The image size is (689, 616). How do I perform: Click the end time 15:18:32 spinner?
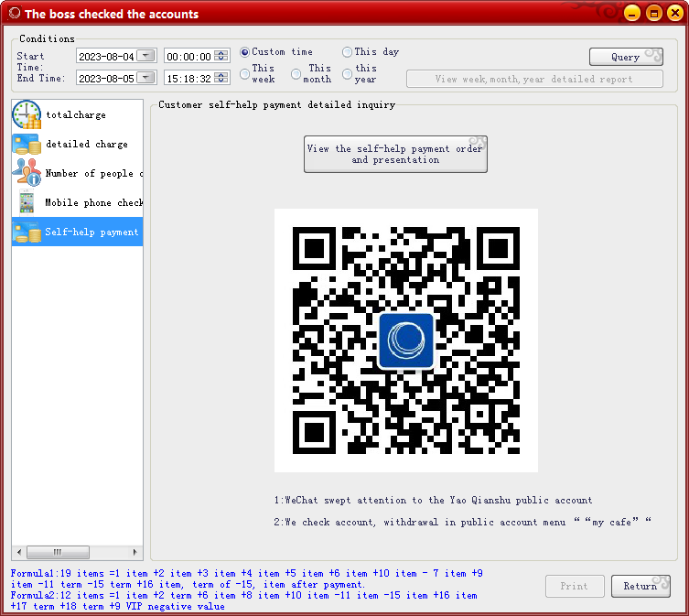221,78
